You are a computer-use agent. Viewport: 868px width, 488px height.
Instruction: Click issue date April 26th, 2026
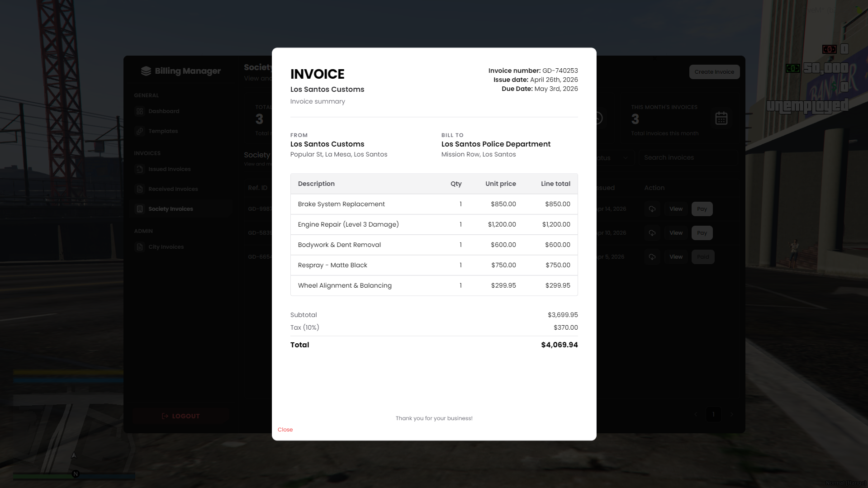(554, 80)
